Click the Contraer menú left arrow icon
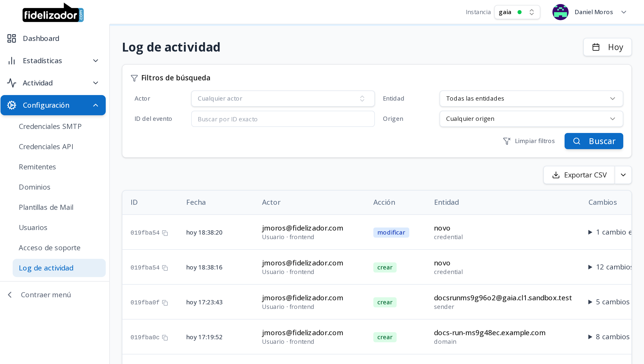The image size is (644, 364). [10, 295]
